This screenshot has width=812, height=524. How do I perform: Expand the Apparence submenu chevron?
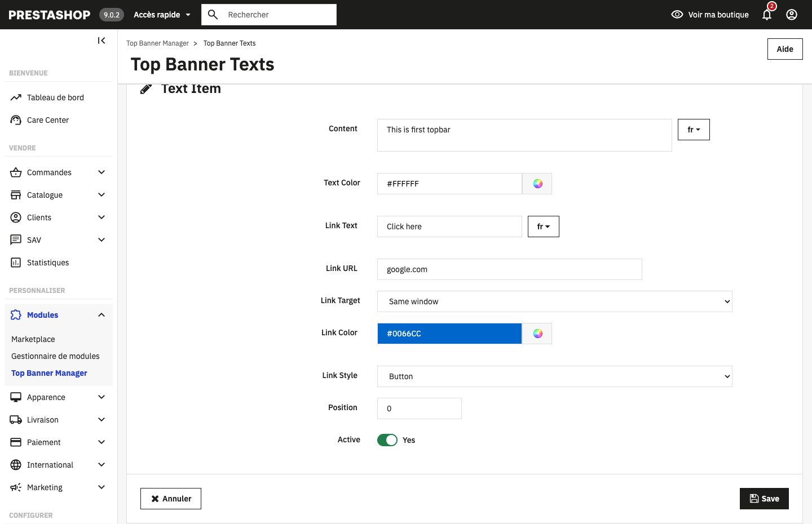(101, 397)
